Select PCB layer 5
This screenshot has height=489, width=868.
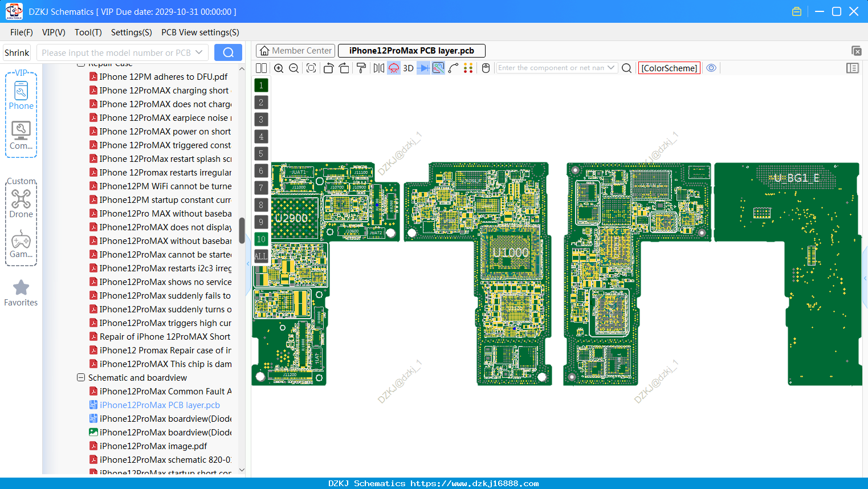[x=261, y=154]
